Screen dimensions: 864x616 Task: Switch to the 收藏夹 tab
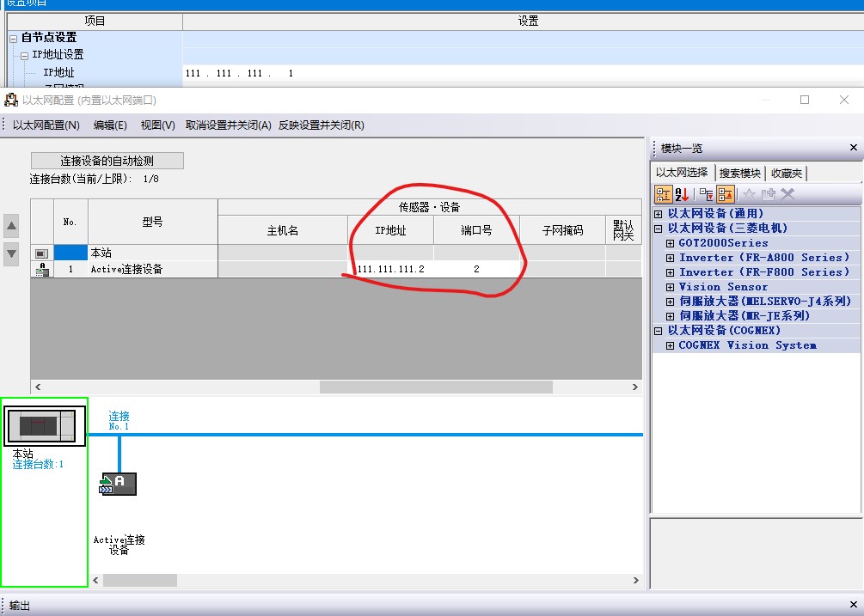[x=787, y=173]
